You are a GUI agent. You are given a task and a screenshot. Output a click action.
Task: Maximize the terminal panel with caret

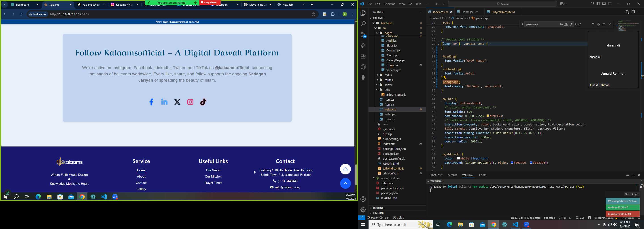click(633, 175)
